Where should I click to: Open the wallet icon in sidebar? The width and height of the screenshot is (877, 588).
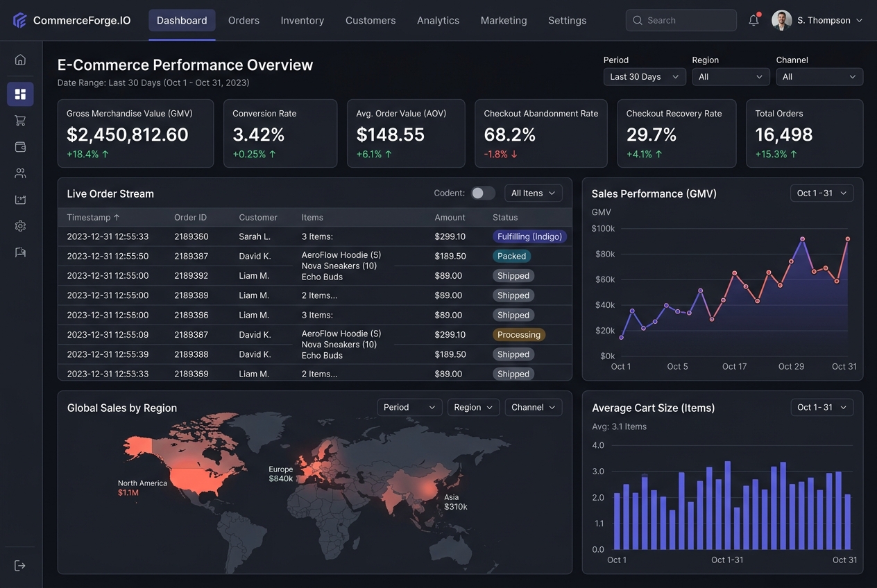click(x=20, y=147)
